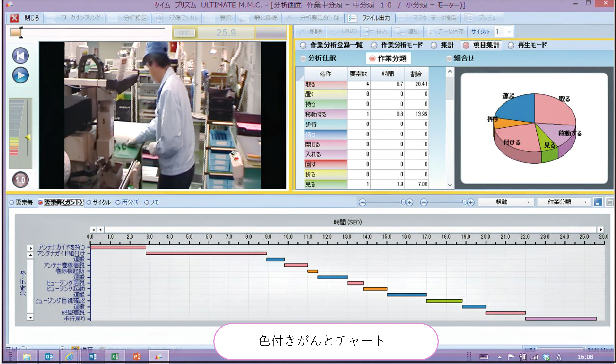The height and width of the screenshot is (364, 616).
Task: Open Outlook from the taskbar
Action: click(x=49, y=357)
